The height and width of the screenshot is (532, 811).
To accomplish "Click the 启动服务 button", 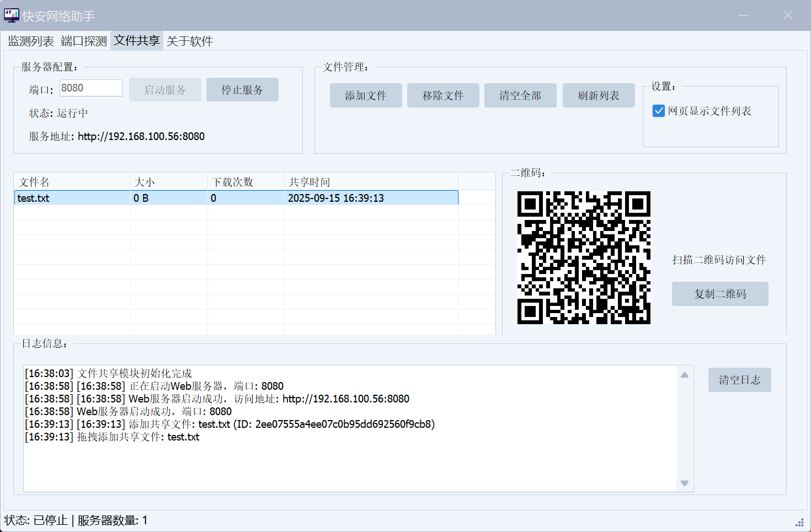I will point(165,90).
